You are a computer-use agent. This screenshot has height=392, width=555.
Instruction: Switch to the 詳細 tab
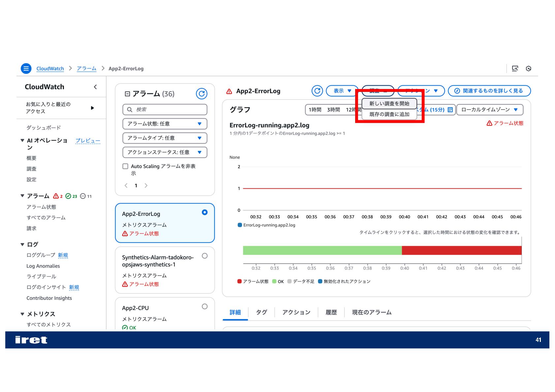235,312
